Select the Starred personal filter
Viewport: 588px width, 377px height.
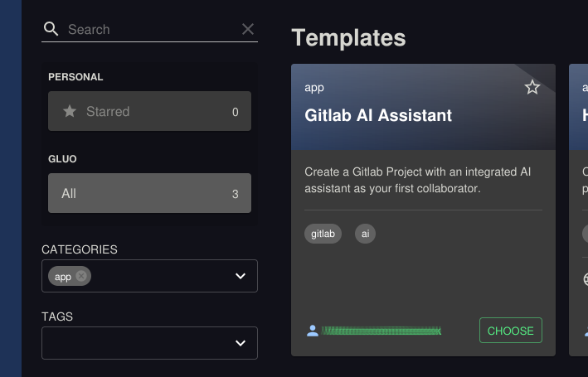coord(149,111)
